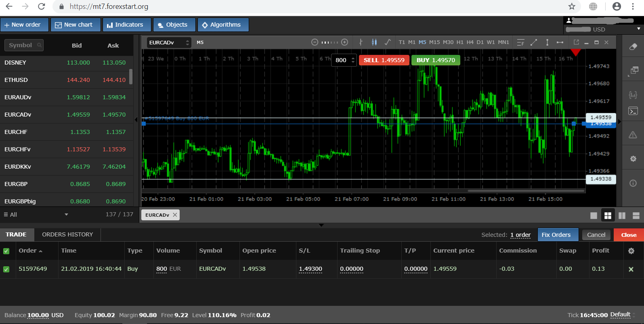
Task: Click the eraser icon in right sidebar
Action: [633, 47]
